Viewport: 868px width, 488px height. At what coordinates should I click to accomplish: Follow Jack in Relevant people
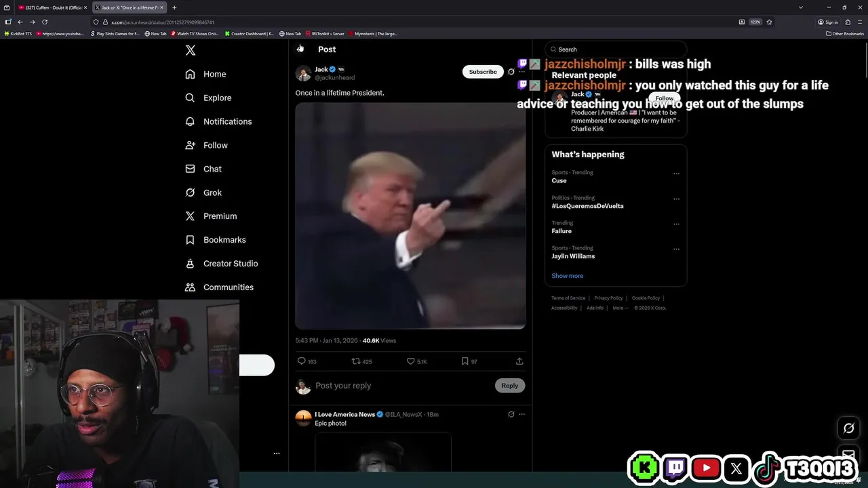(664, 98)
